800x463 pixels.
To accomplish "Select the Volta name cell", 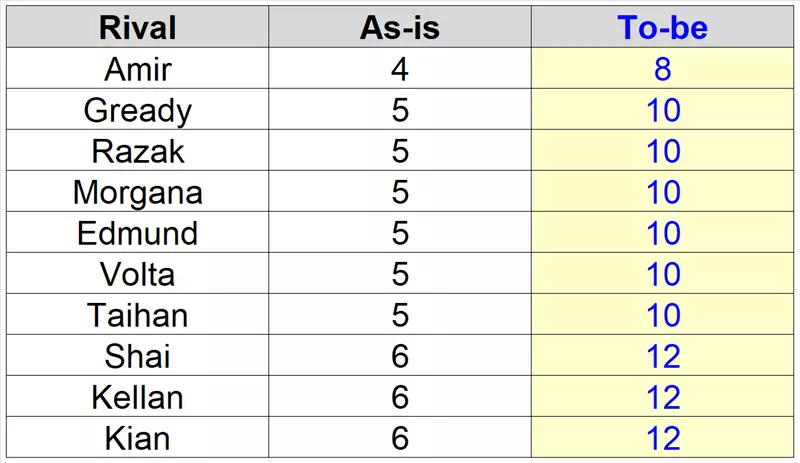I will (x=137, y=274).
